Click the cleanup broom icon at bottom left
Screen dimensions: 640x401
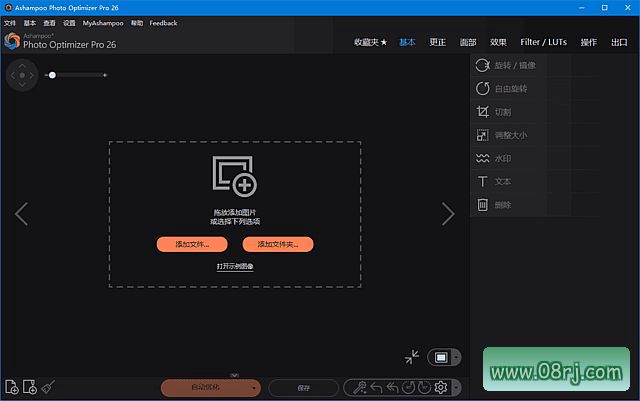[x=47, y=387]
